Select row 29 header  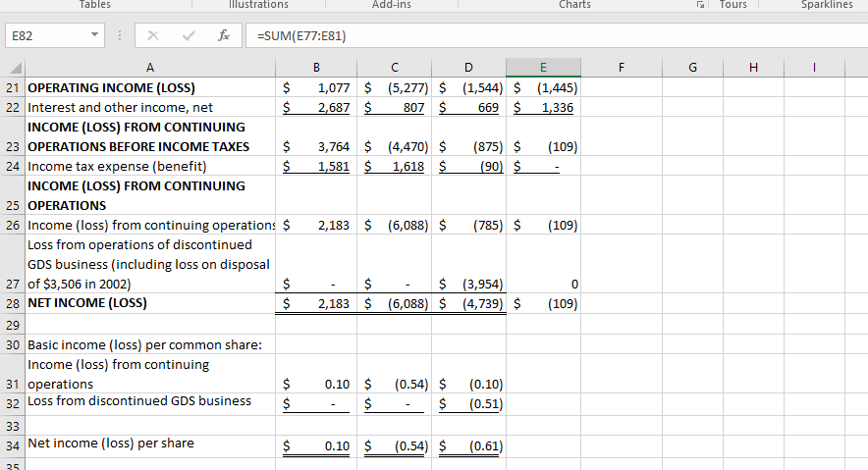pyautogui.click(x=13, y=325)
